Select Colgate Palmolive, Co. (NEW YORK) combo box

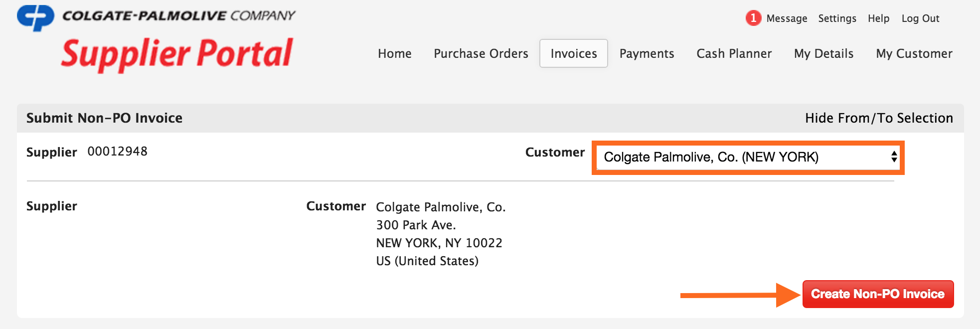(x=748, y=158)
